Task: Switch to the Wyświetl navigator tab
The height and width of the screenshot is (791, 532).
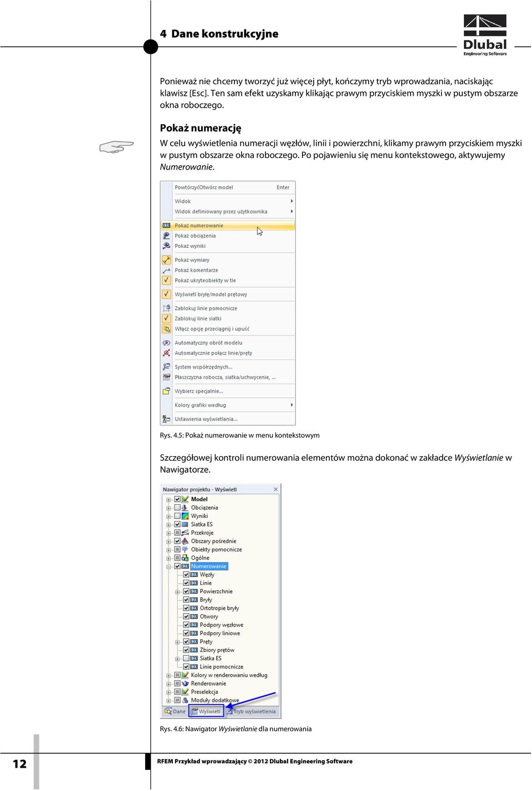Action: coord(206,712)
